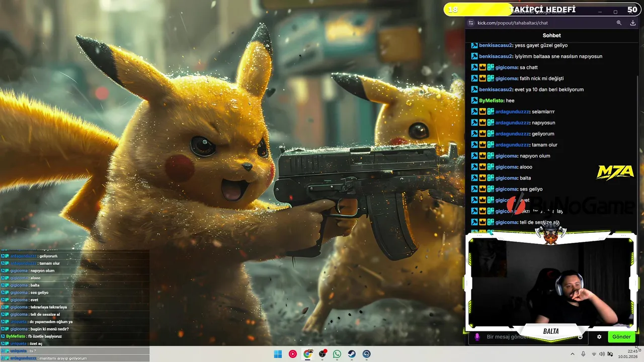Click the message 'evet ya 10 dan beri bekliyorum'

pos(549,89)
